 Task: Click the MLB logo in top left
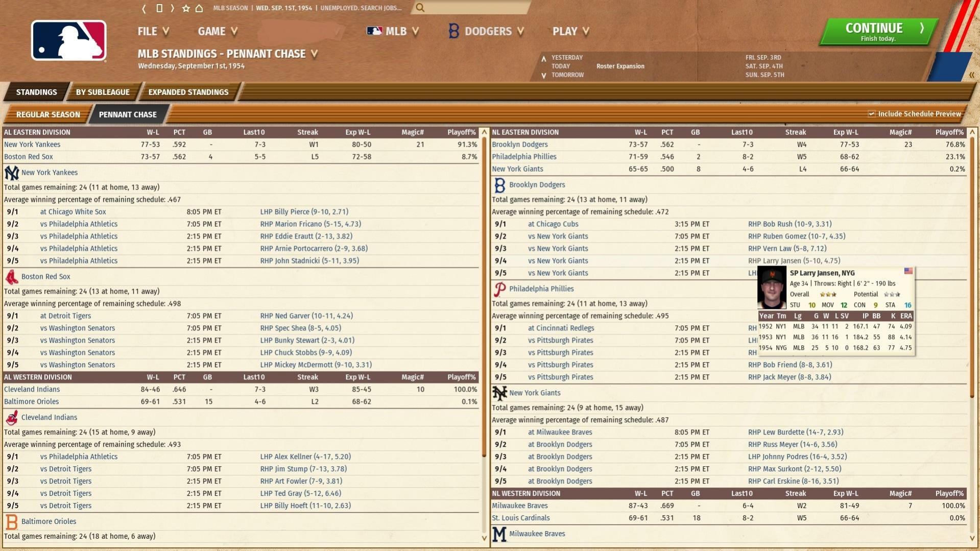[x=69, y=41]
